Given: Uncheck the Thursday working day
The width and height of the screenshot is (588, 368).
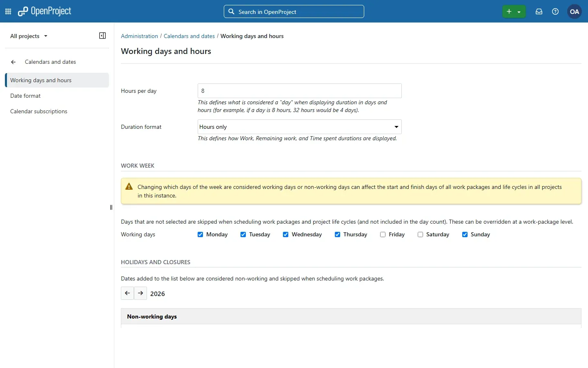Looking at the screenshot, I should click(338, 235).
